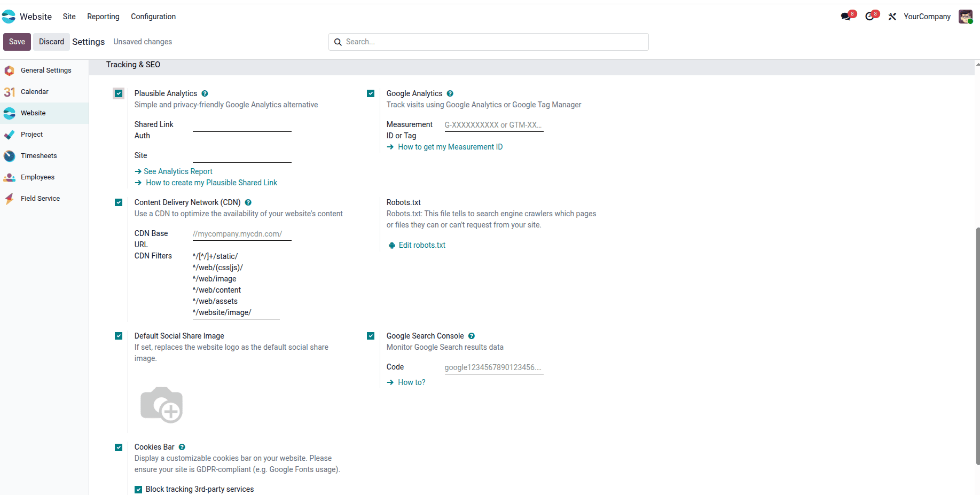Save the settings changes
The height and width of the screenshot is (495, 980).
[x=17, y=42]
